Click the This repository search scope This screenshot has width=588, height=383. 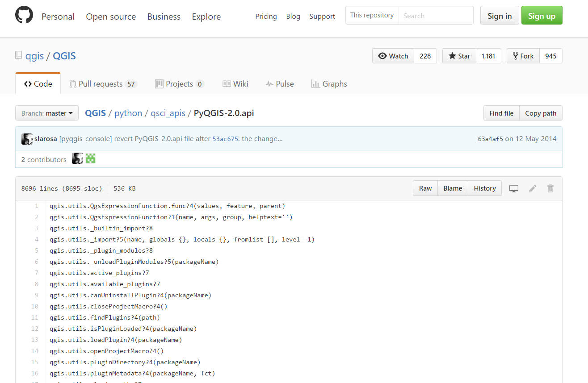tap(372, 15)
